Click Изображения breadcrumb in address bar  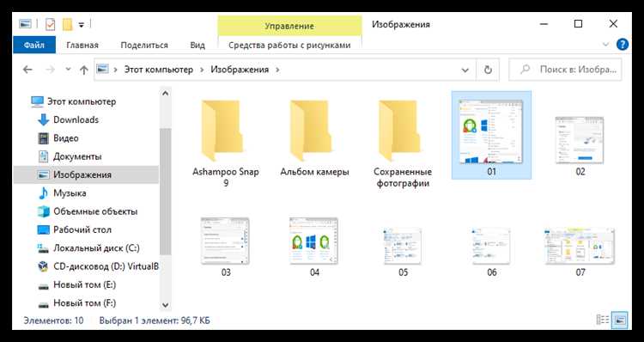coord(240,70)
